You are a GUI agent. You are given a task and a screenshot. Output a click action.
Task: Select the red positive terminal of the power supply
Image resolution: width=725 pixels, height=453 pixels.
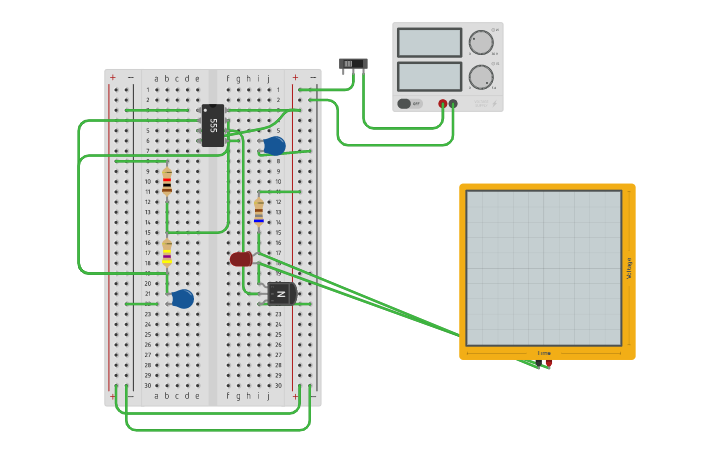442,104
